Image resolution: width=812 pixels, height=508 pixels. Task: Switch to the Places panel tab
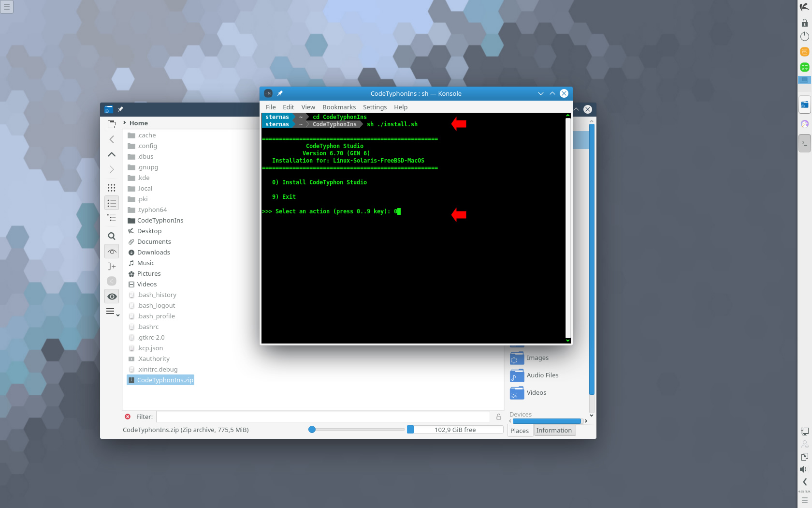pos(520,431)
